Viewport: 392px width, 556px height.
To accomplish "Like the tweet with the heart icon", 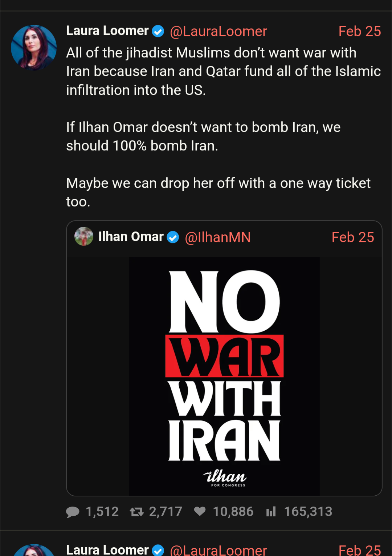I will (200, 511).
